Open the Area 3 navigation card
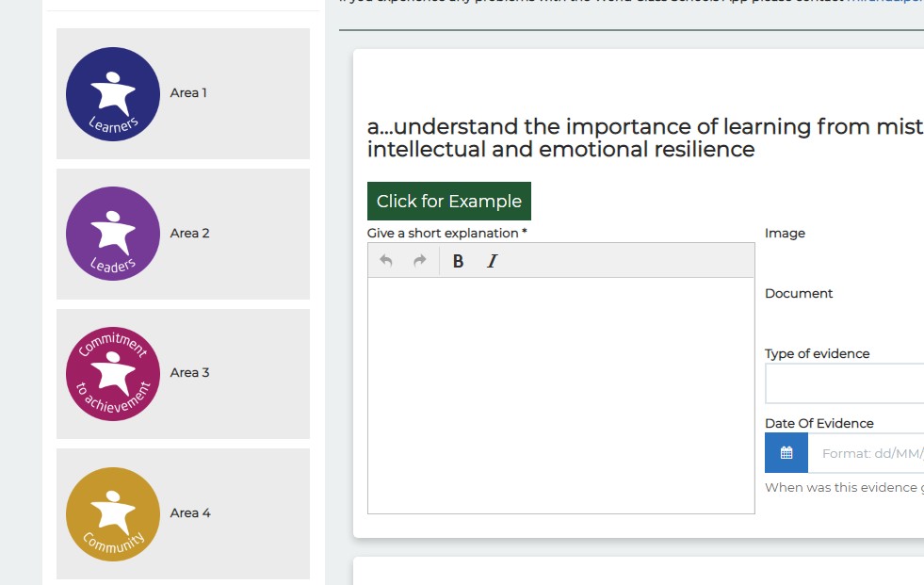Image resolution: width=924 pixels, height=585 pixels. (184, 373)
